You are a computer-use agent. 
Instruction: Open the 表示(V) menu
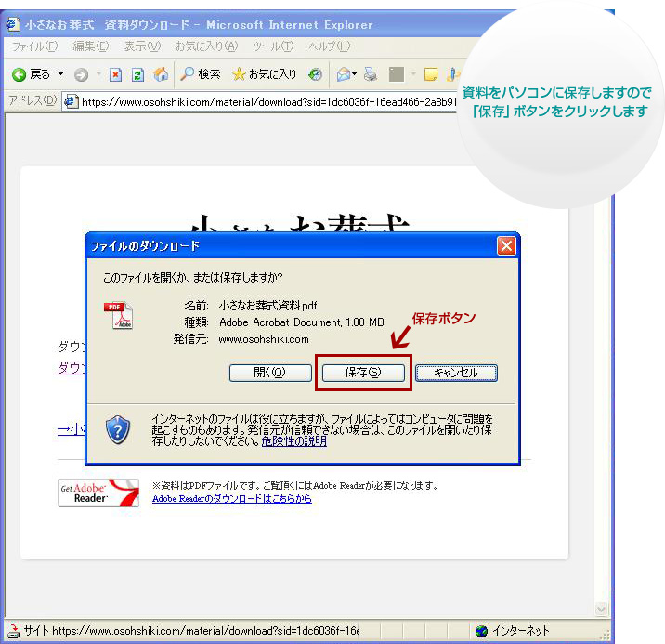click(142, 46)
